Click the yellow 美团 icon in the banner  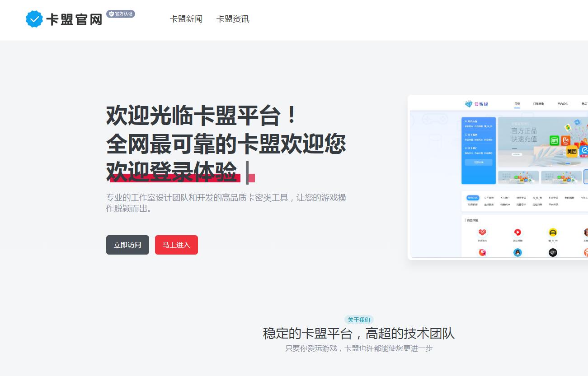[572, 151]
